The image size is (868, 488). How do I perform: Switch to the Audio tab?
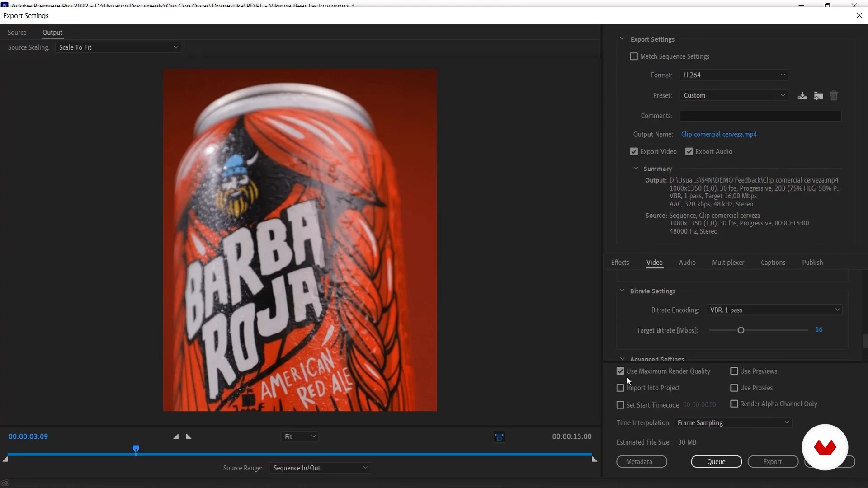point(687,263)
